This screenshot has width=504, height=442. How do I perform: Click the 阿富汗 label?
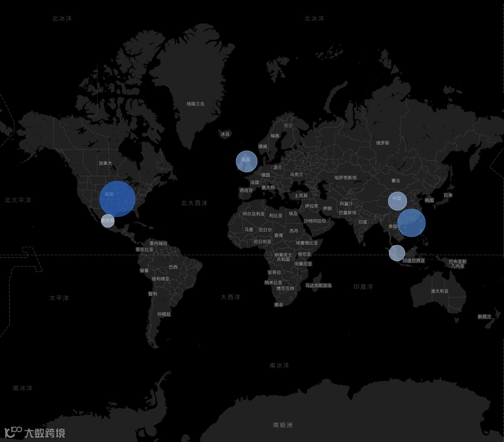click(346, 204)
